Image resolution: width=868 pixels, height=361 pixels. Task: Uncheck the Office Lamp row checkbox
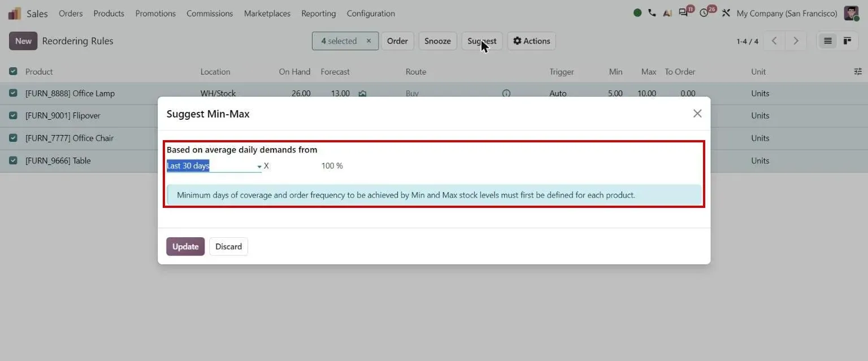[x=13, y=93]
